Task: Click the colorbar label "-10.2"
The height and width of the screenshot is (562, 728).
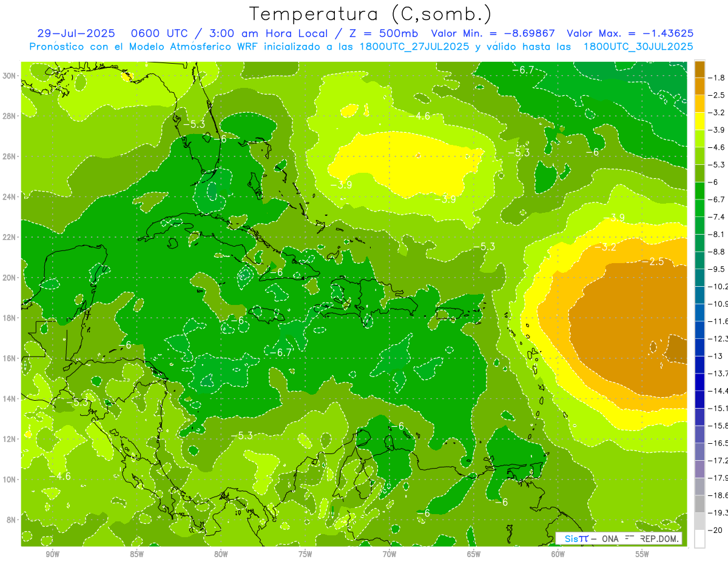Action: click(718, 286)
